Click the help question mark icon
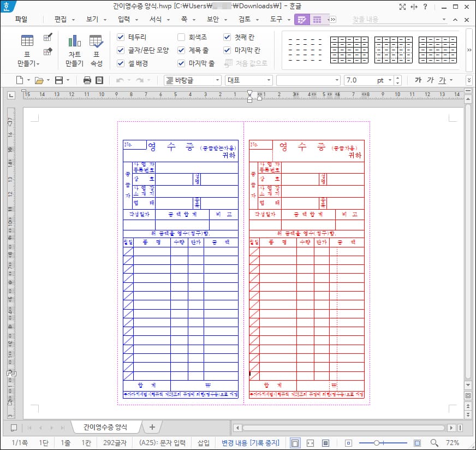Screen dimensions: 476x450 click(425, 7)
